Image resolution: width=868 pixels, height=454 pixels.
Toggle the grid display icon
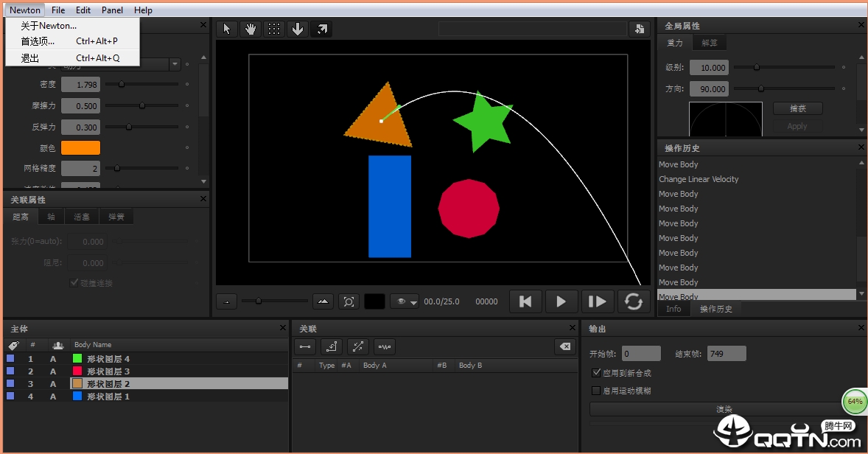tap(274, 29)
